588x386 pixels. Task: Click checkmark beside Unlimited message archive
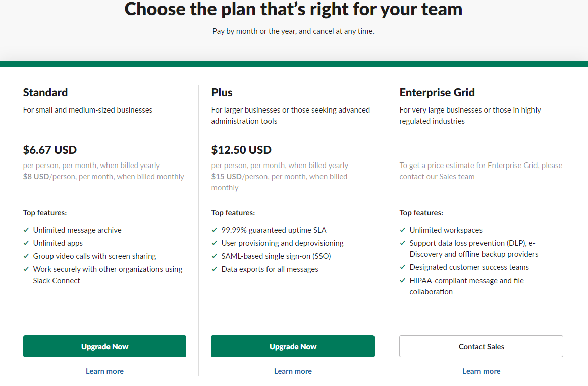pyautogui.click(x=26, y=230)
